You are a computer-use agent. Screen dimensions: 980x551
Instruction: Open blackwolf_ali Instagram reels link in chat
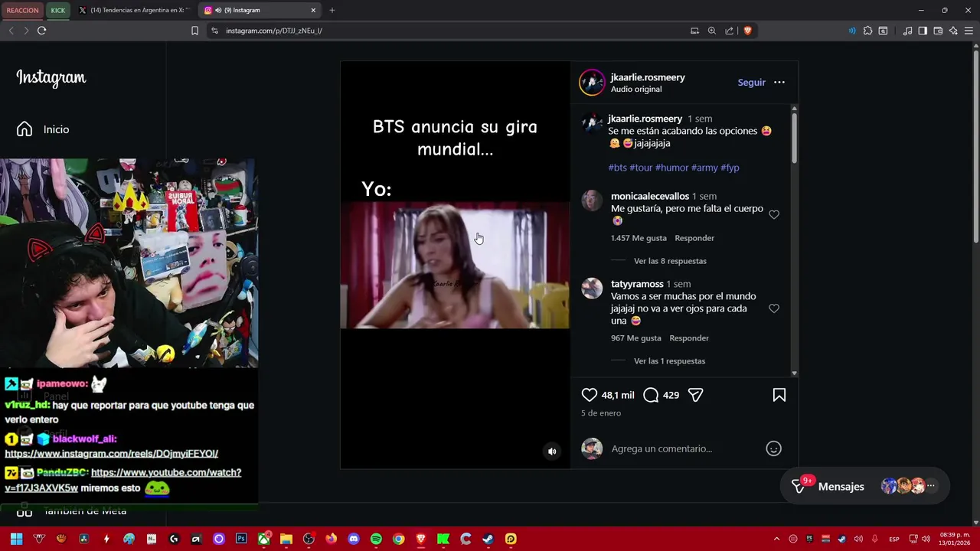tap(112, 454)
